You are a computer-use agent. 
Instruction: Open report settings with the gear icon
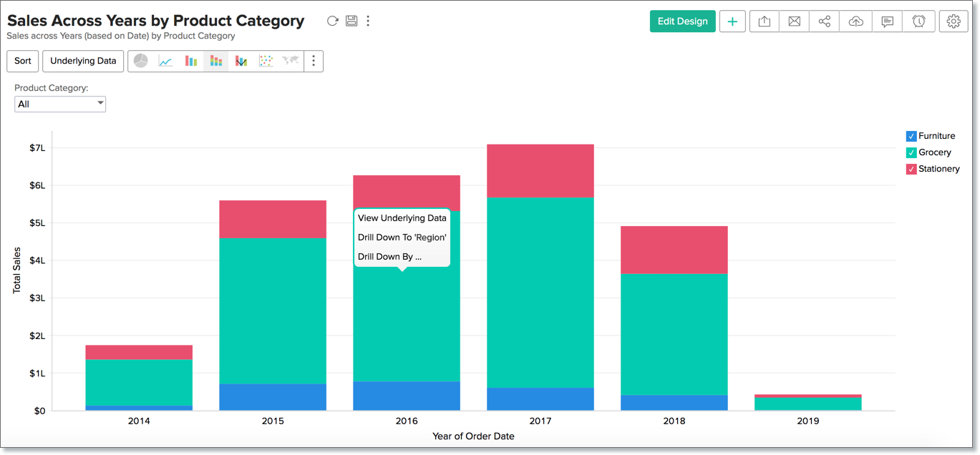[x=953, y=21]
